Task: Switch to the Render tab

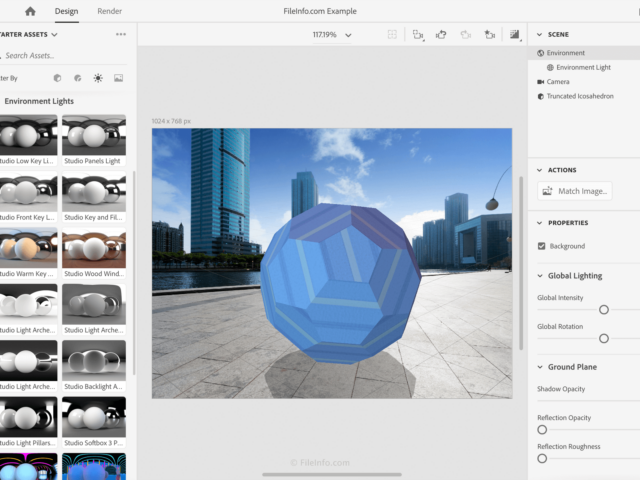Action: coord(110,11)
